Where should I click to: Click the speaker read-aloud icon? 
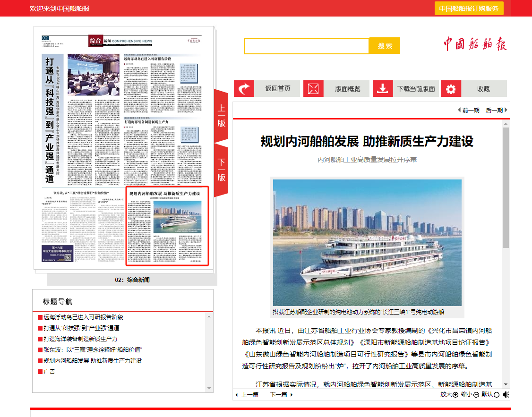pos(506,394)
